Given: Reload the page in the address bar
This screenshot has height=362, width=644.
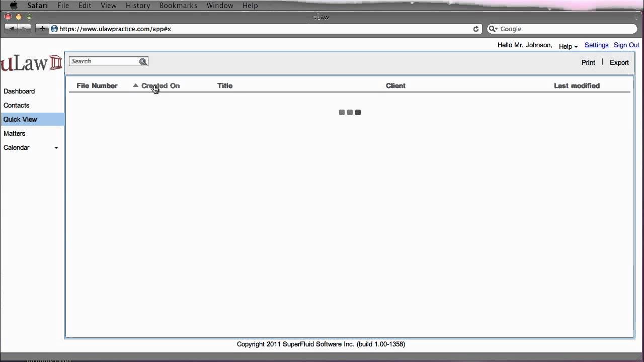Looking at the screenshot, I should coord(476,29).
